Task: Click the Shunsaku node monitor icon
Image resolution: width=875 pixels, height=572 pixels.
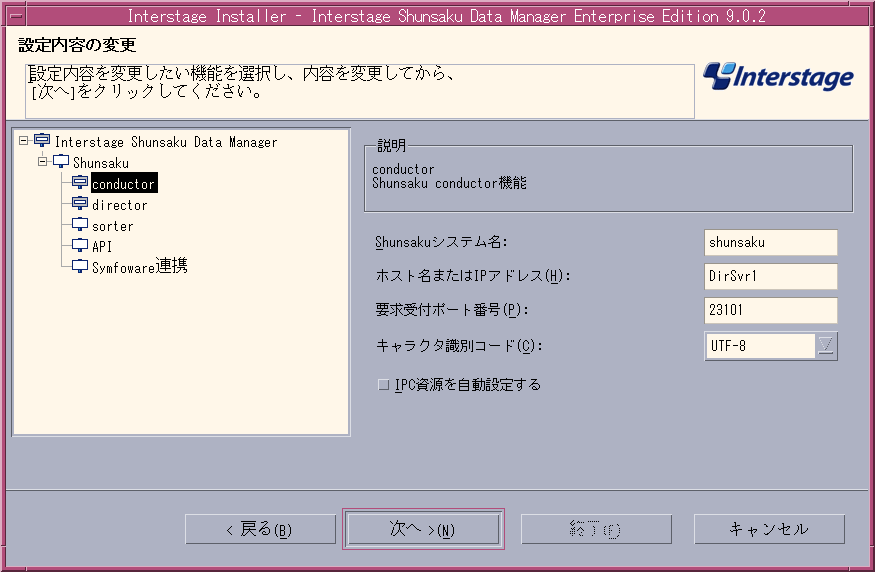Action: pos(61,162)
